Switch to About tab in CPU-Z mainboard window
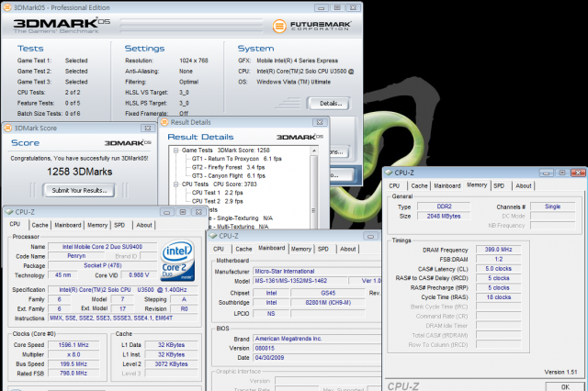The width and height of the screenshot is (588, 391). (347, 249)
